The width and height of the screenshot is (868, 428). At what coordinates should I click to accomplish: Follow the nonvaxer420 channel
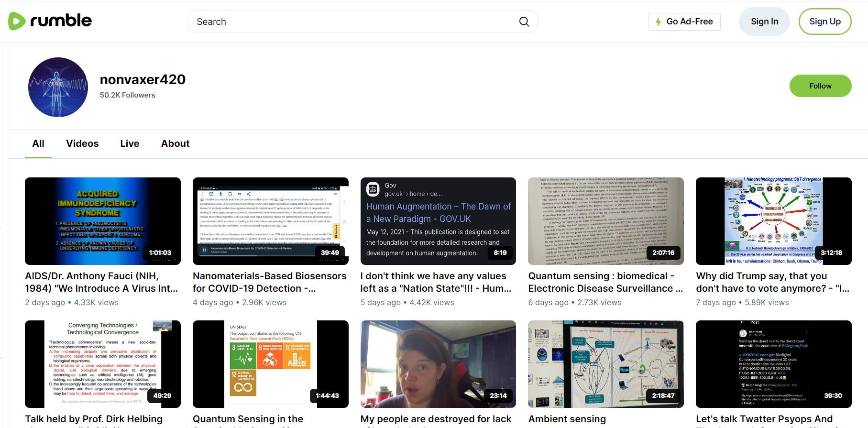point(820,86)
